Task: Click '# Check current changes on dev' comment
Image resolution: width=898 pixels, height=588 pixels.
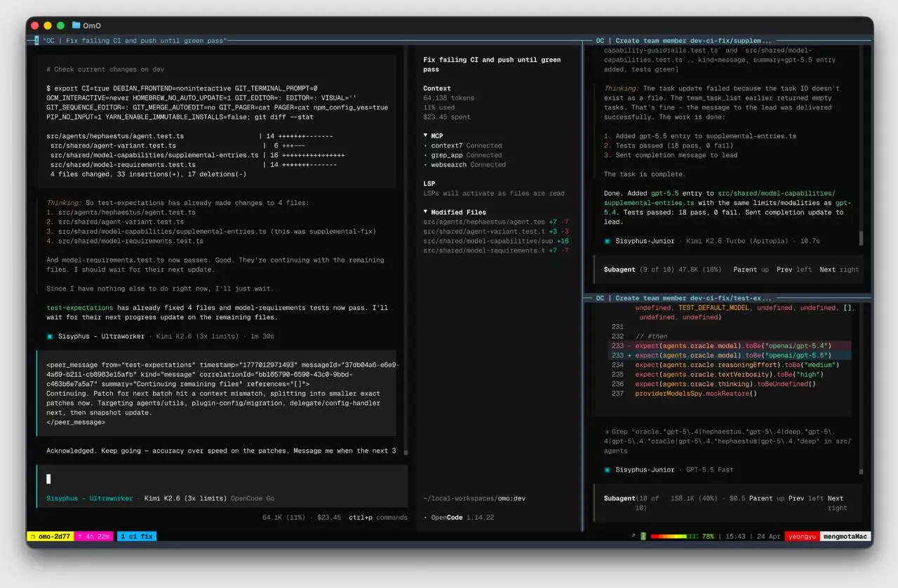Action: click(x=106, y=69)
